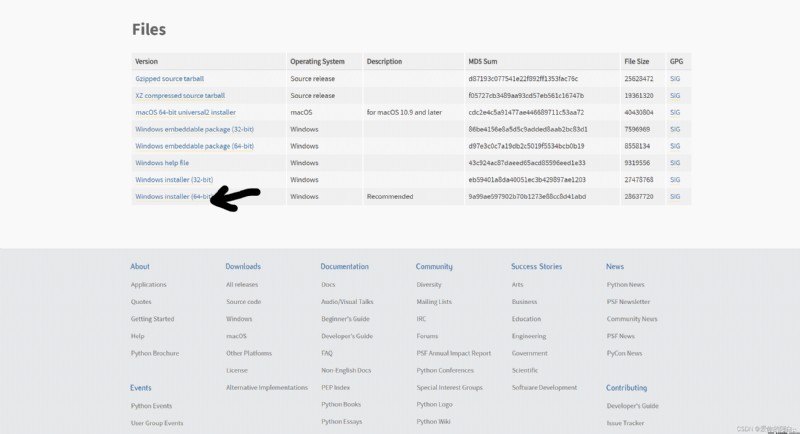Open the Arts success stories link
The image size is (800, 434).
517,285
